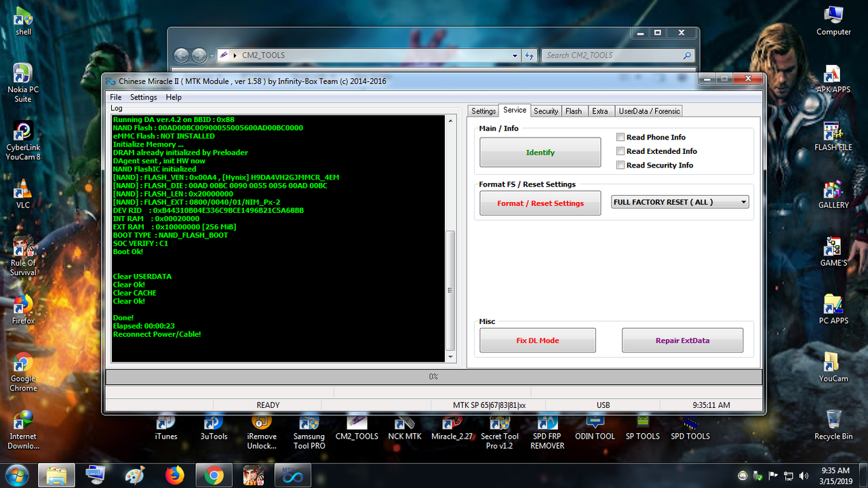The width and height of the screenshot is (868, 488).
Task: Launch Rule Of Survival desktop icon
Action: [23, 256]
